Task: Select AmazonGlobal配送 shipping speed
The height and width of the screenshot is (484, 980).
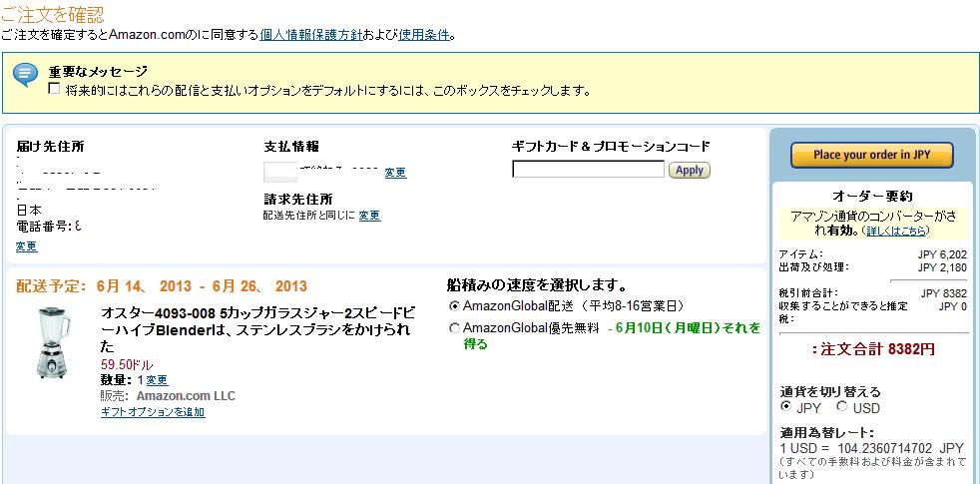Action: point(454,306)
